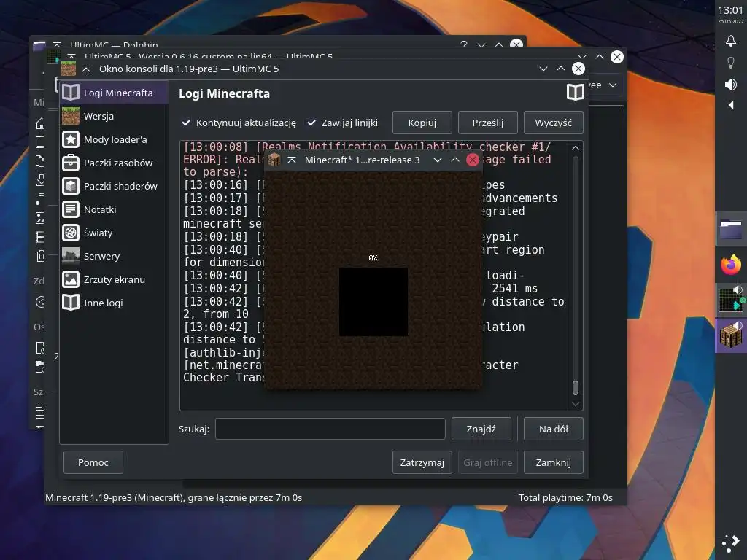Launch Firefox from the panel

731,265
